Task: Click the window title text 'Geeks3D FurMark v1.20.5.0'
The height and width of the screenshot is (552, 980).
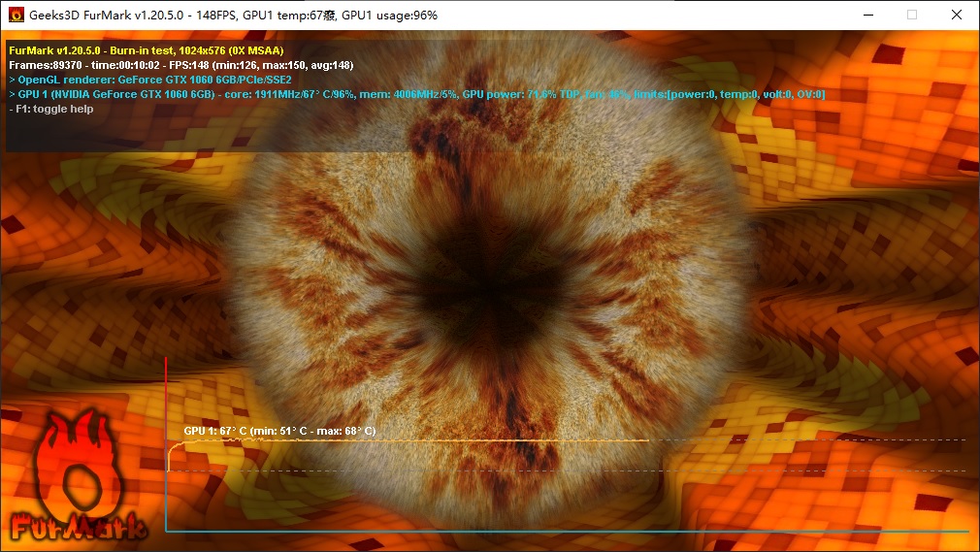Action: pos(107,15)
